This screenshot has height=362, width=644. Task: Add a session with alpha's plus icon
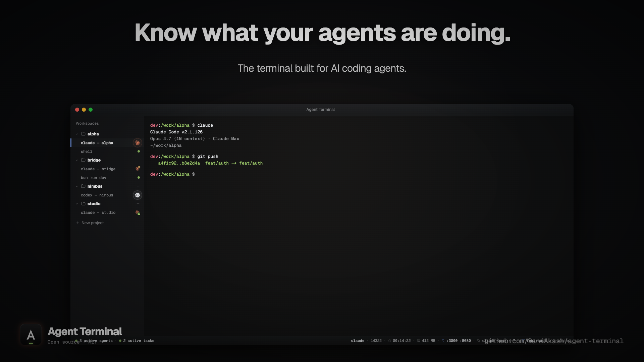pos(138,134)
